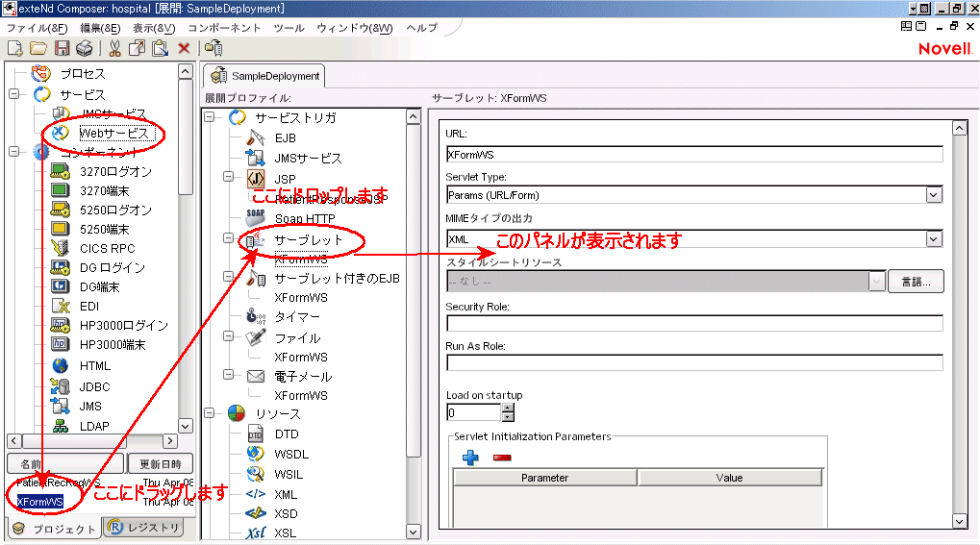Viewport: 980px width, 545px height.
Task: Select the EDI component icon
Action: tap(61, 307)
